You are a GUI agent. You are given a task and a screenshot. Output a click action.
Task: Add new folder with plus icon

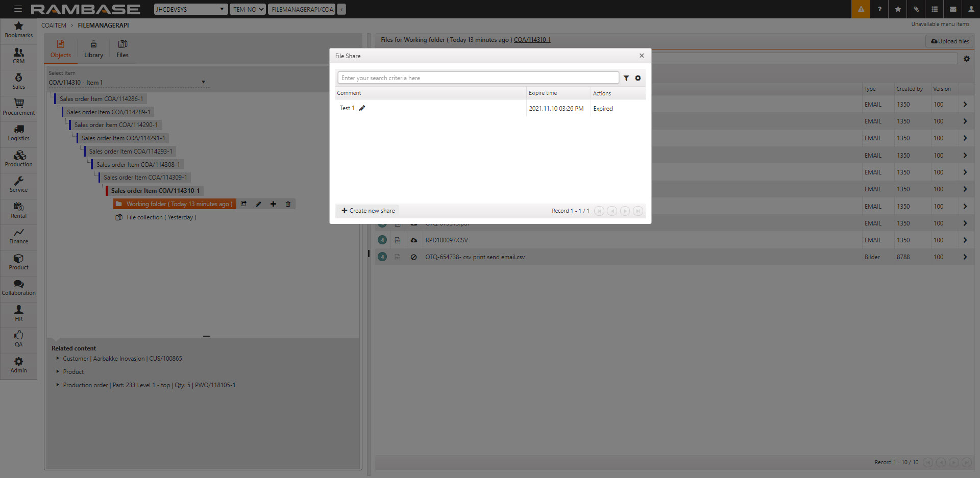pyautogui.click(x=273, y=204)
